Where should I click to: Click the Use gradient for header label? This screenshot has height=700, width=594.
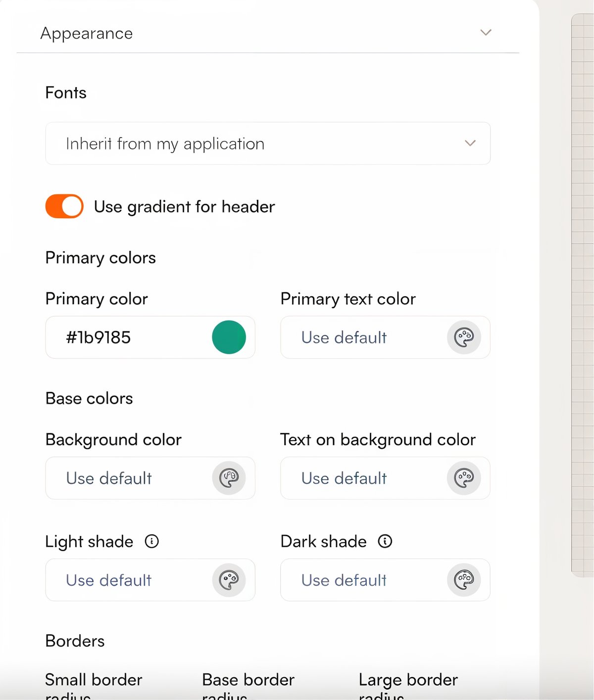pyautogui.click(x=184, y=207)
